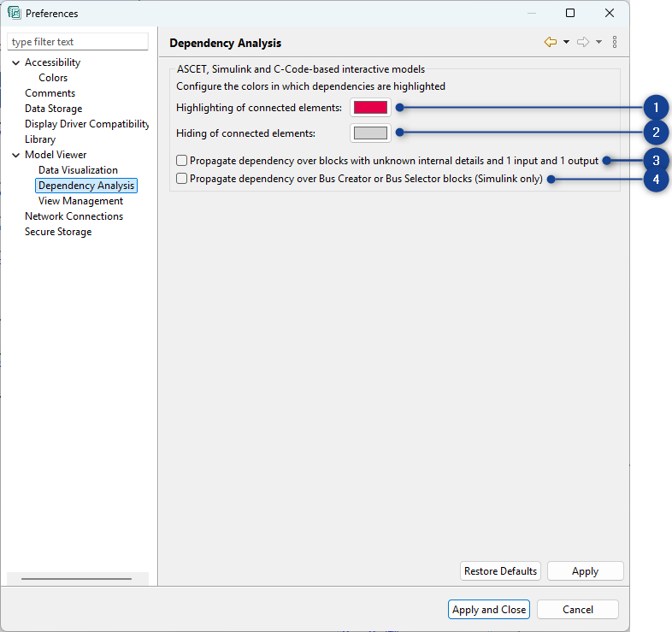Open Display Driver Compatibility page
This screenshot has width=672, height=632.
86,124
